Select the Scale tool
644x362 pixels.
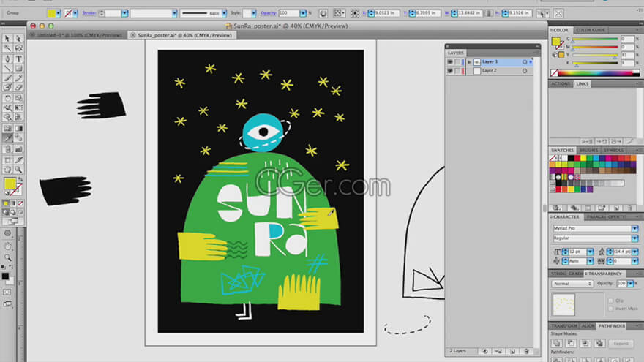click(x=18, y=98)
